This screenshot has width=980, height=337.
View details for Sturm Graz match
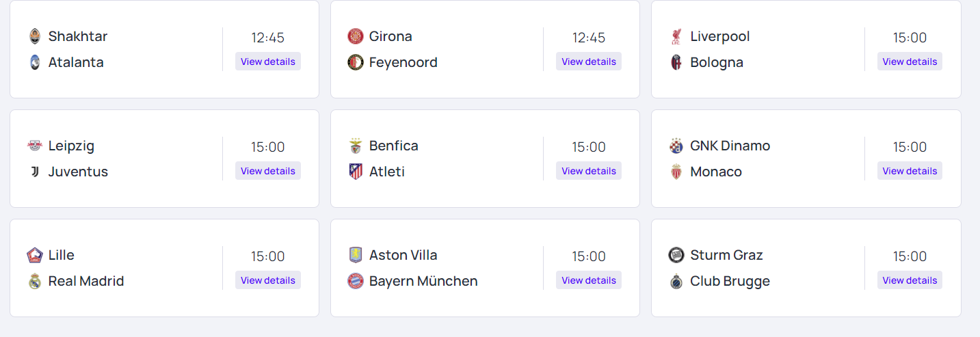[910, 280]
